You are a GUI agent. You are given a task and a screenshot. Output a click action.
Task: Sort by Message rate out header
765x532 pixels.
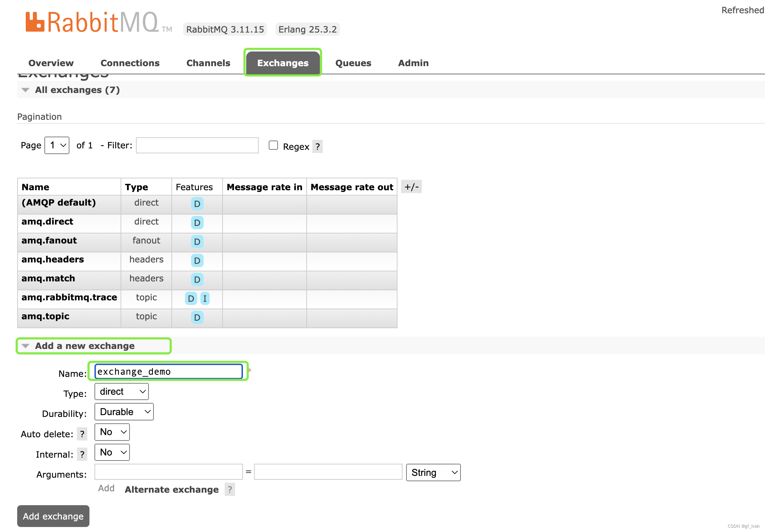352,187
